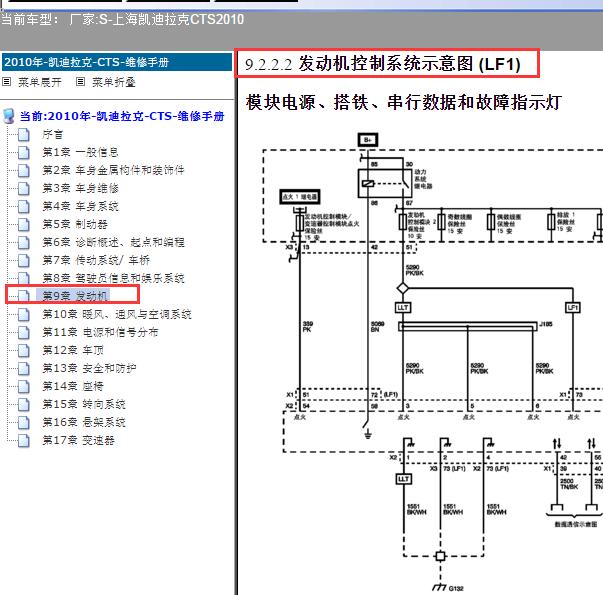Click the 2010年-凯迪拉克-CTS-维修手册 panel header

(x=117, y=62)
